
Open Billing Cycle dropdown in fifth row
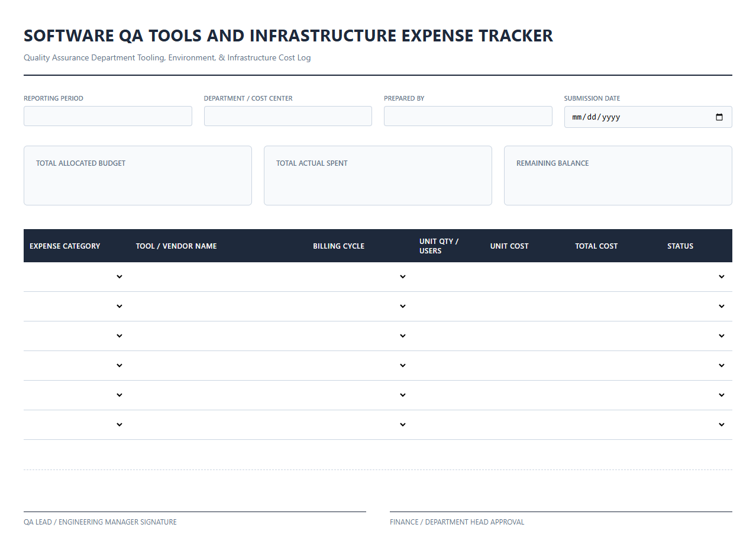point(360,395)
